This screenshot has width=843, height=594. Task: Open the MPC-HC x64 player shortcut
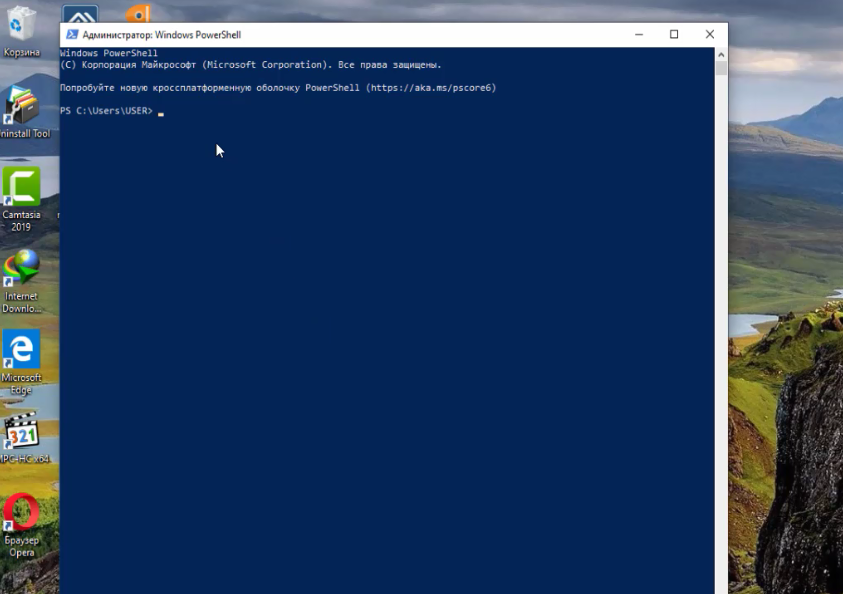tap(24, 438)
